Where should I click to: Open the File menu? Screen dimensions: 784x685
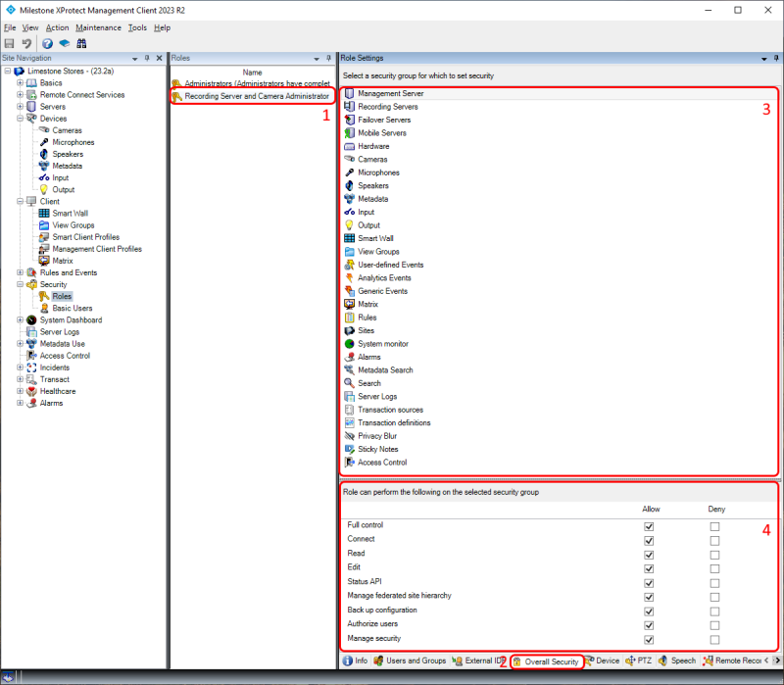click(10, 27)
